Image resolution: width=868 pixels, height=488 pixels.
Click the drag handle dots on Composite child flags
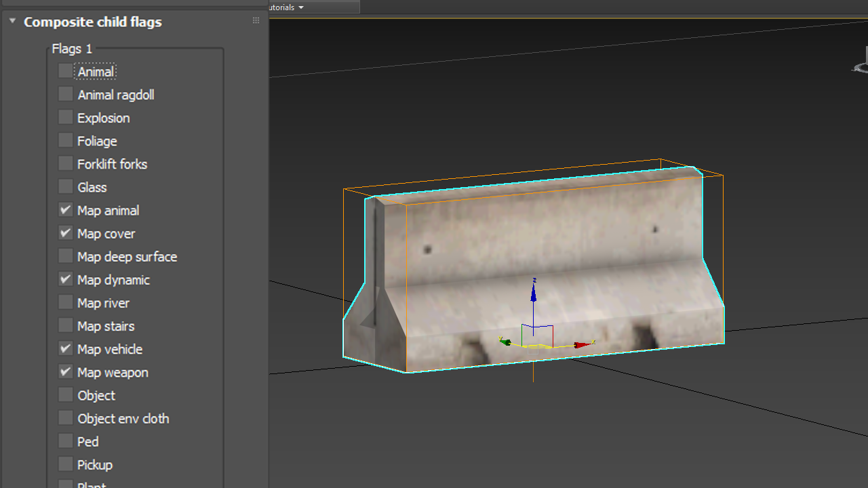pos(256,20)
